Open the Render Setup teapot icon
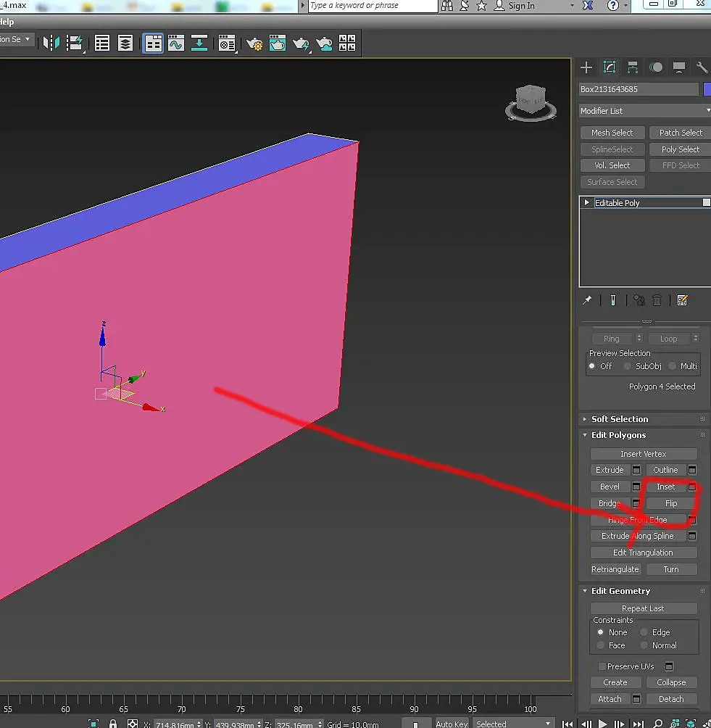Viewport: 711px width, 728px height. click(x=254, y=44)
